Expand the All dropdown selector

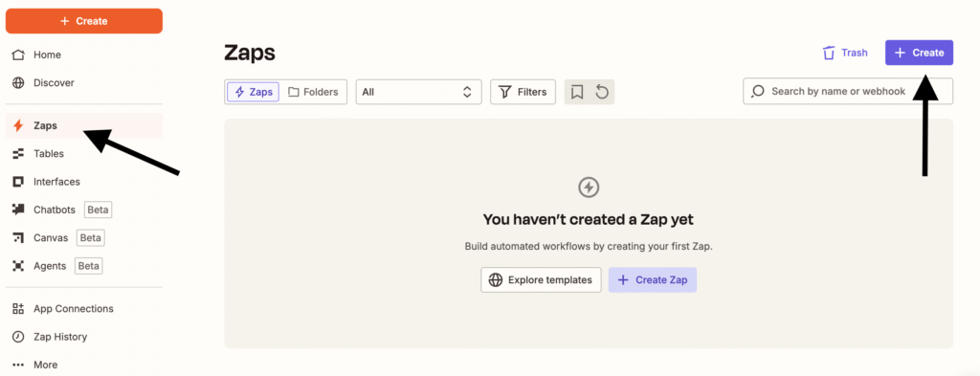point(419,92)
